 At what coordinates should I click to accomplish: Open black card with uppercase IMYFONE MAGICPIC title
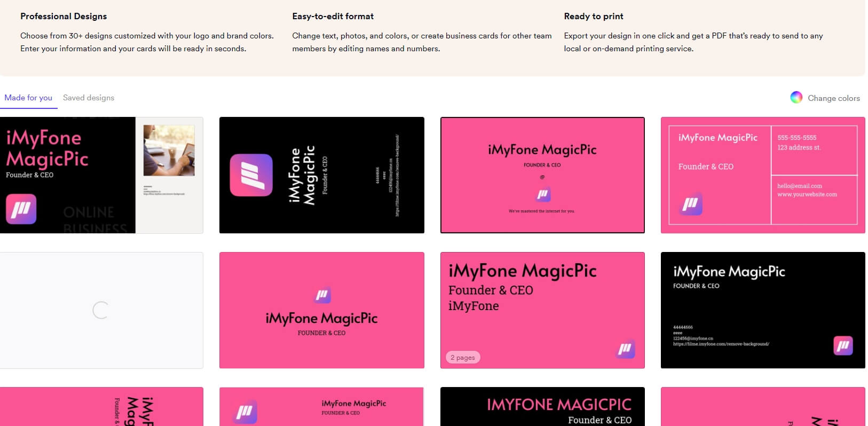point(542,406)
